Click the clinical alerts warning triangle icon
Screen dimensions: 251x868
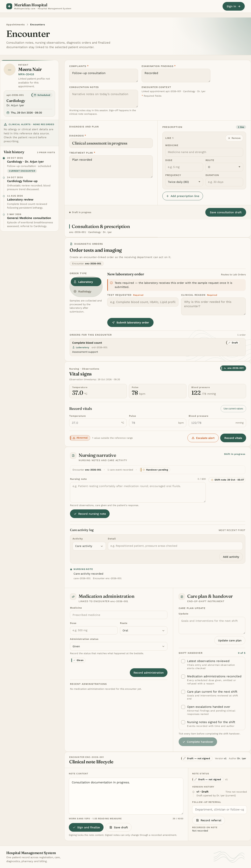pyautogui.click(x=5, y=124)
